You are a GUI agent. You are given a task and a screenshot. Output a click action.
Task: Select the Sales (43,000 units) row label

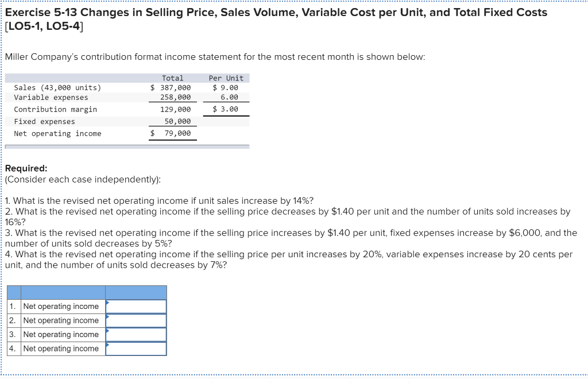pos(57,87)
